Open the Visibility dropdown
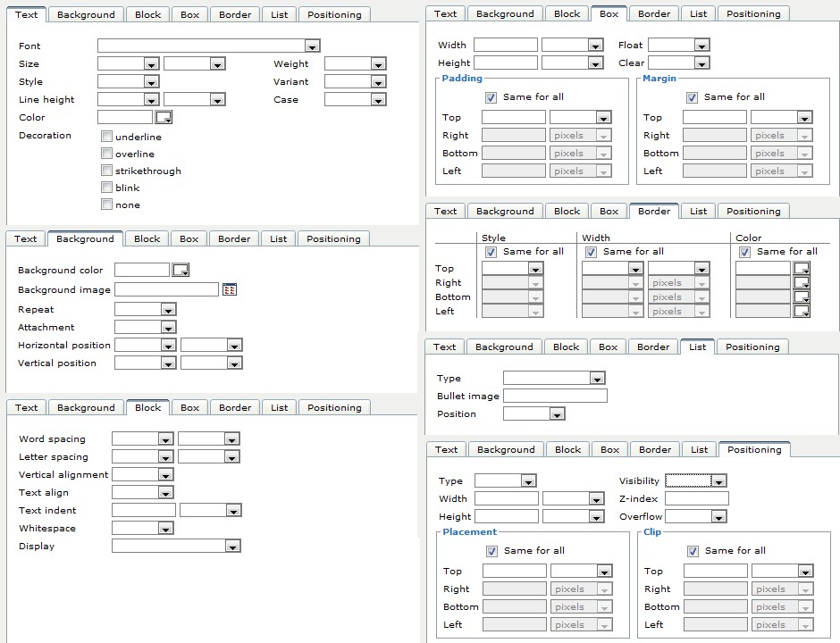Screen dimensions: 840x643 [696, 480]
